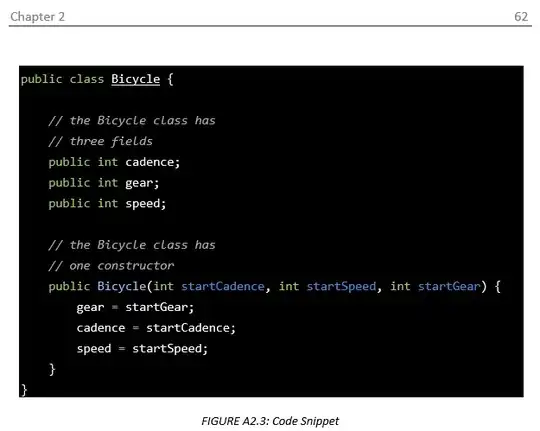Click the 'one constructor' comment line

(111, 266)
